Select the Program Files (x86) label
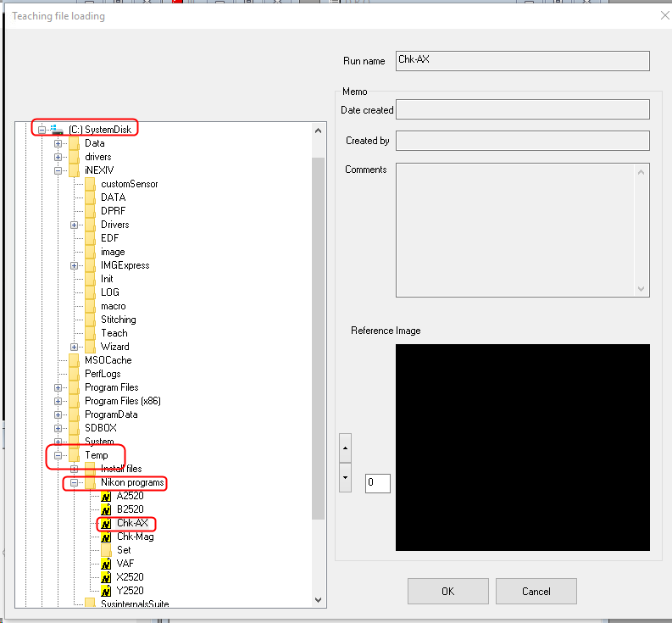The image size is (672, 623). tap(123, 401)
